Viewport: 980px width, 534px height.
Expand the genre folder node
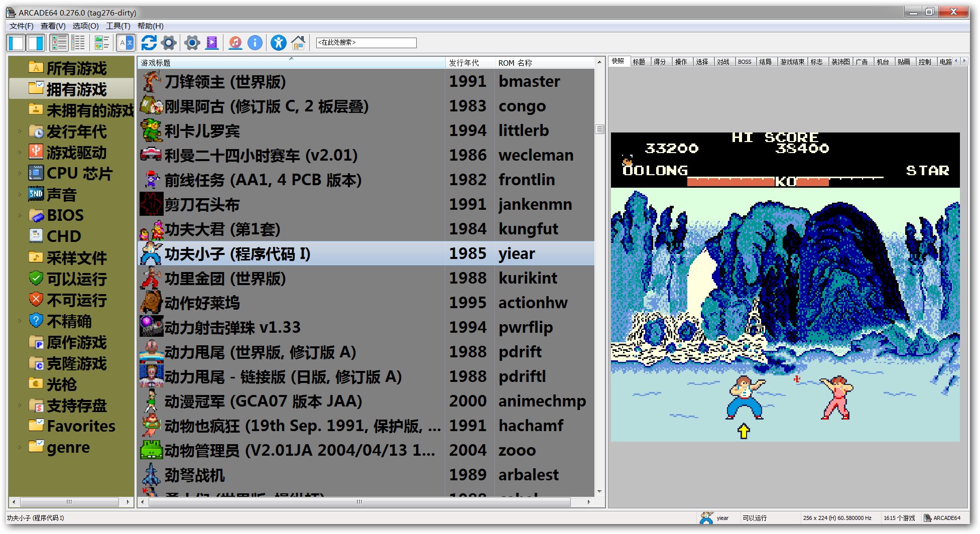[x=20, y=447]
